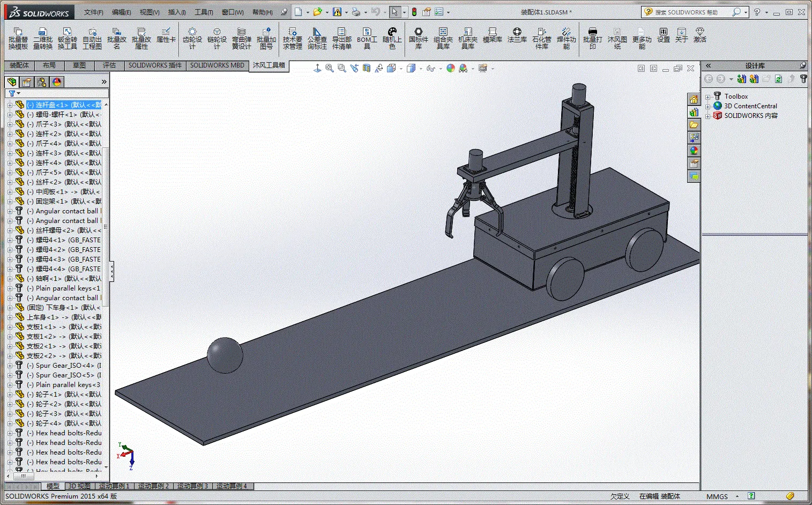Image resolution: width=812 pixels, height=505 pixels.
Task: Toggle the Appearances tab in task pane
Action: 694,151
